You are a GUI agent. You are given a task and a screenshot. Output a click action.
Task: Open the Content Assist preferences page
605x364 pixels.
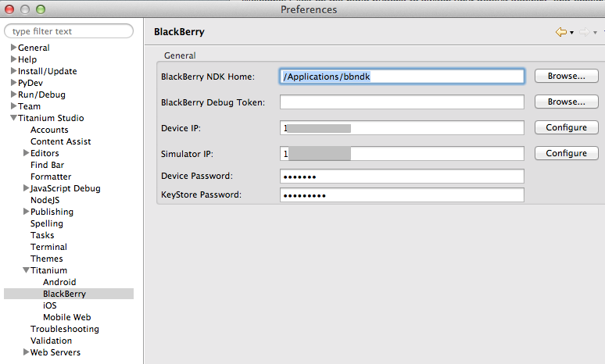pyautogui.click(x=60, y=141)
